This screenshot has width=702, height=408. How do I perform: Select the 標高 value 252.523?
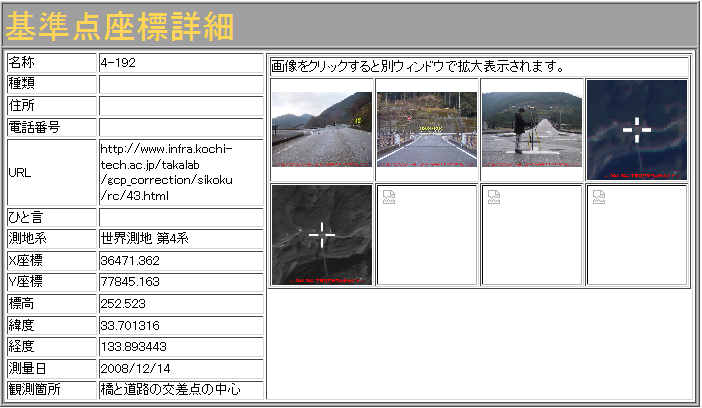[x=124, y=304]
